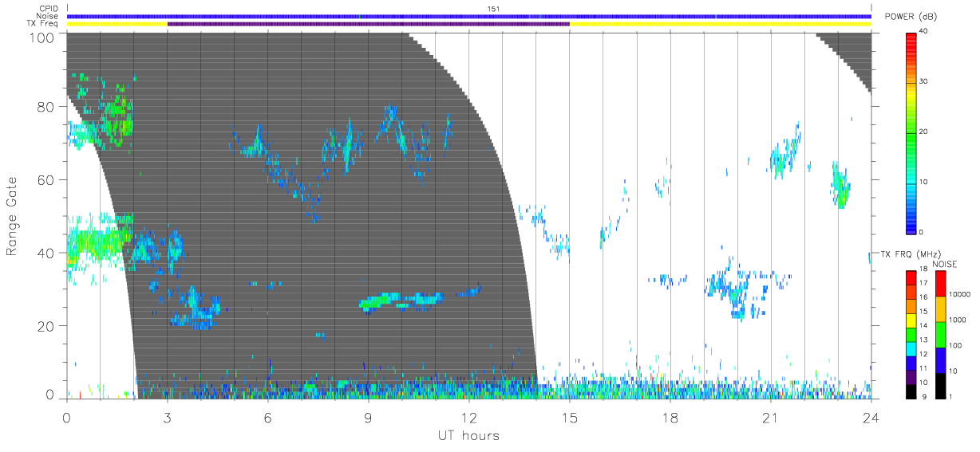The width and height of the screenshot is (980, 452).
Task: Click the blue Noise status bar
Action: (x=468, y=16)
